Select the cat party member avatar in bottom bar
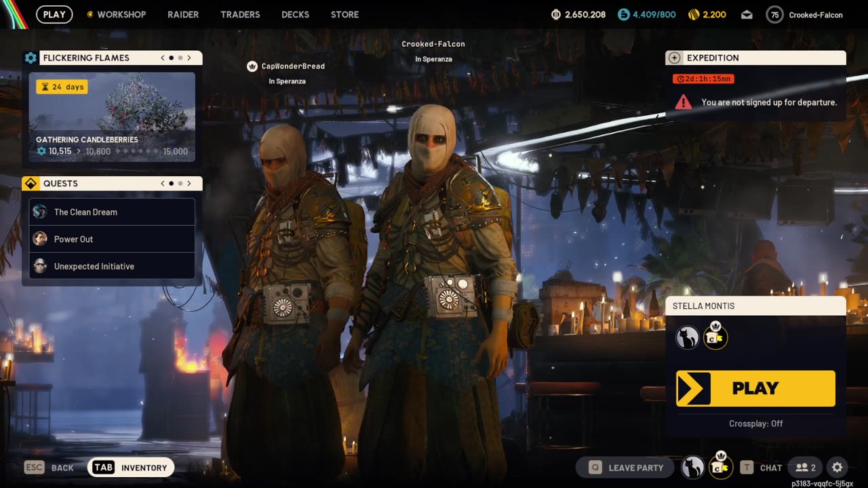The width and height of the screenshot is (868, 488). [692, 468]
